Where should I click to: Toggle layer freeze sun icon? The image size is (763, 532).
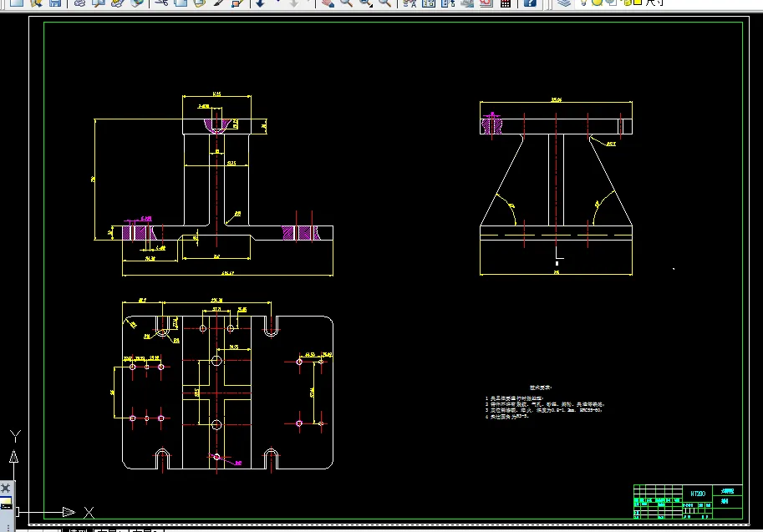[597, 3]
